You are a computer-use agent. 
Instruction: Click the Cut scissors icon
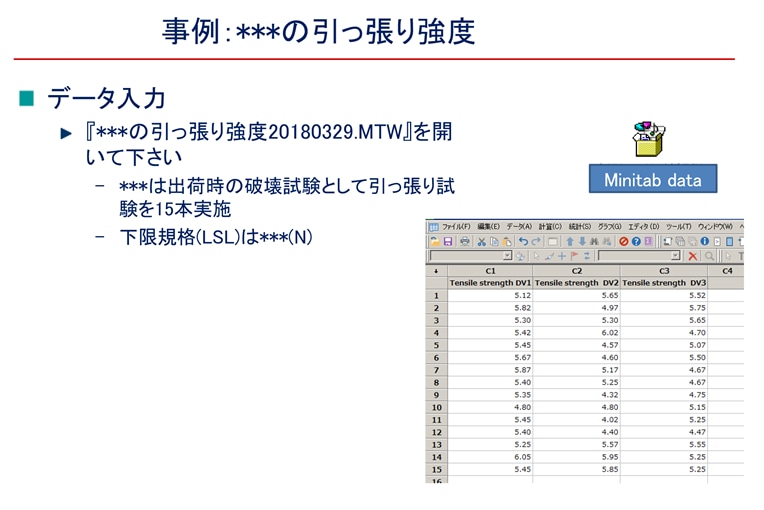pos(481,242)
